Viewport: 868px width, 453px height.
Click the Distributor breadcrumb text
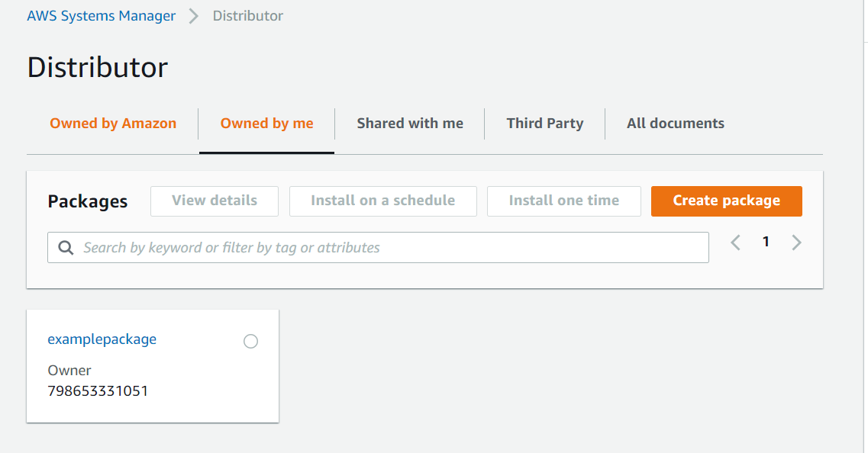247,14
